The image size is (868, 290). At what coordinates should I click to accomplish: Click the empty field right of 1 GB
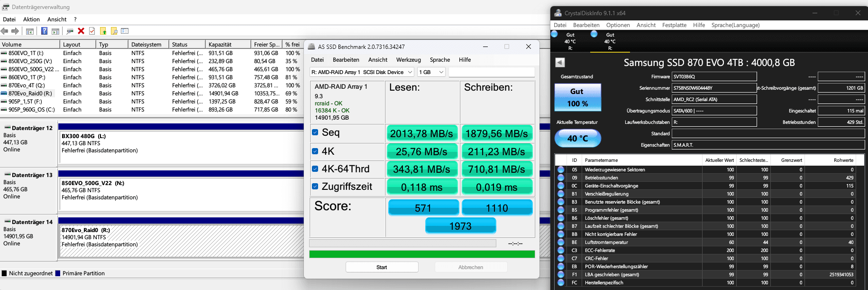click(x=492, y=72)
